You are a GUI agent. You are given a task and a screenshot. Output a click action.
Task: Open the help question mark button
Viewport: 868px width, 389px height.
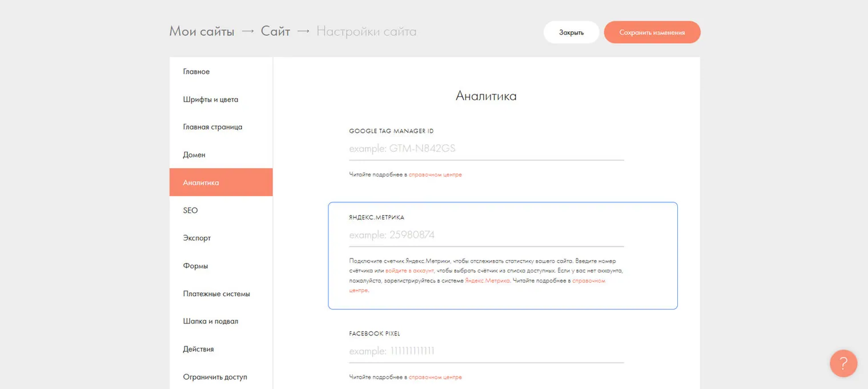tap(843, 363)
